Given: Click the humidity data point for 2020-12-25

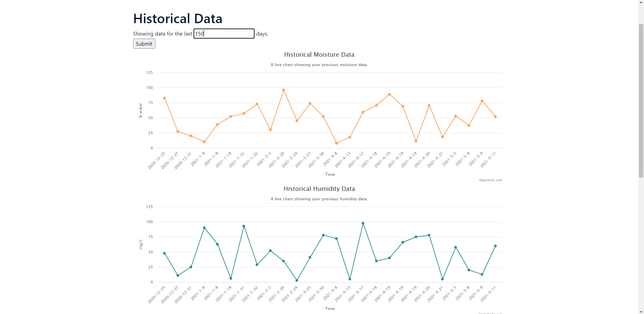Looking at the screenshot, I should click(164, 253).
